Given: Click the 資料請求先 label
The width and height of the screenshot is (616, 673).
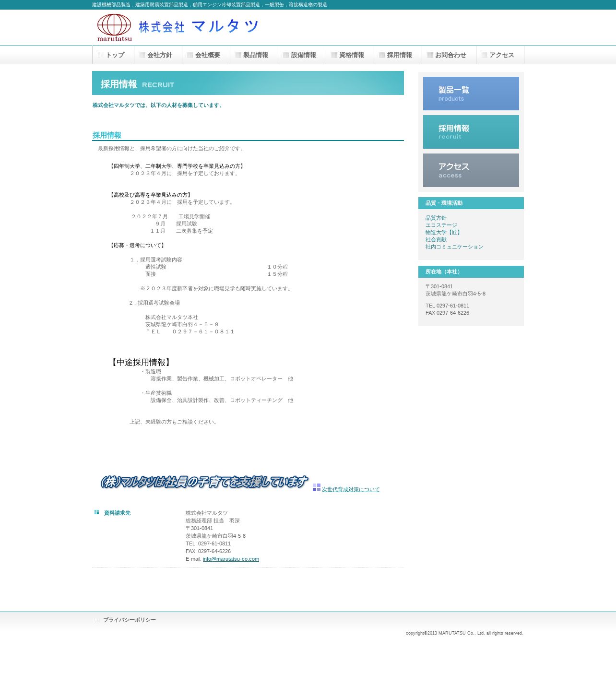Looking at the screenshot, I should (x=117, y=513).
